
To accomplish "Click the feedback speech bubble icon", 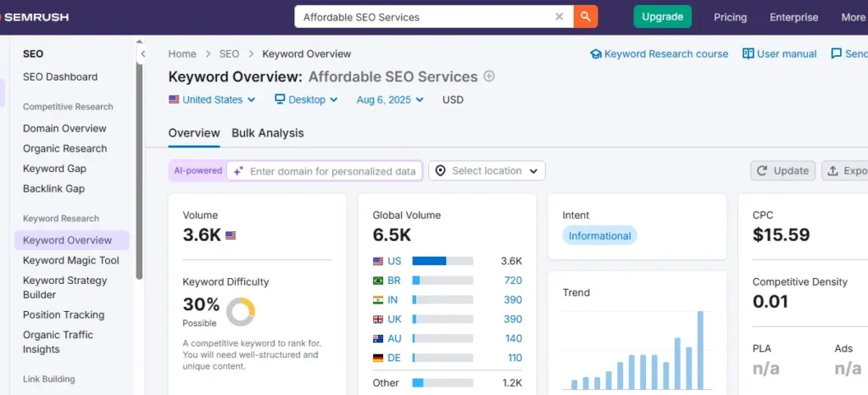I will (836, 53).
